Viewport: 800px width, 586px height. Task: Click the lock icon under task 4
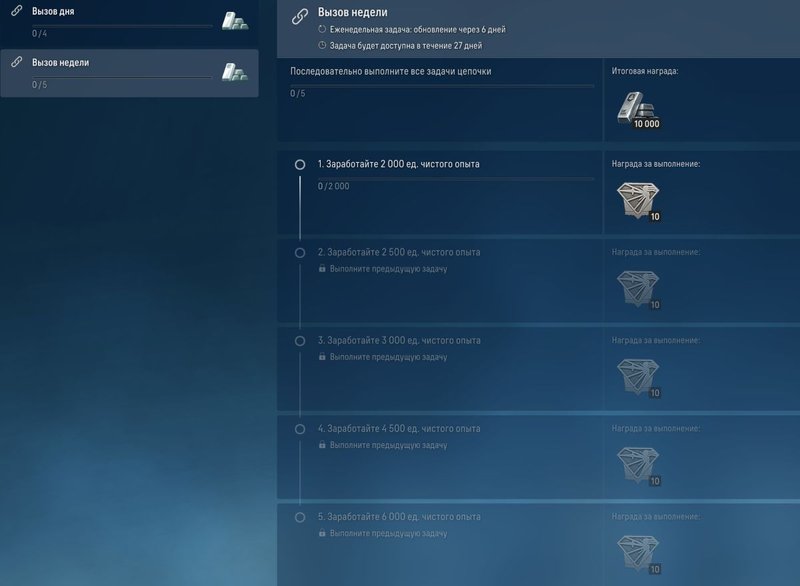(x=322, y=445)
